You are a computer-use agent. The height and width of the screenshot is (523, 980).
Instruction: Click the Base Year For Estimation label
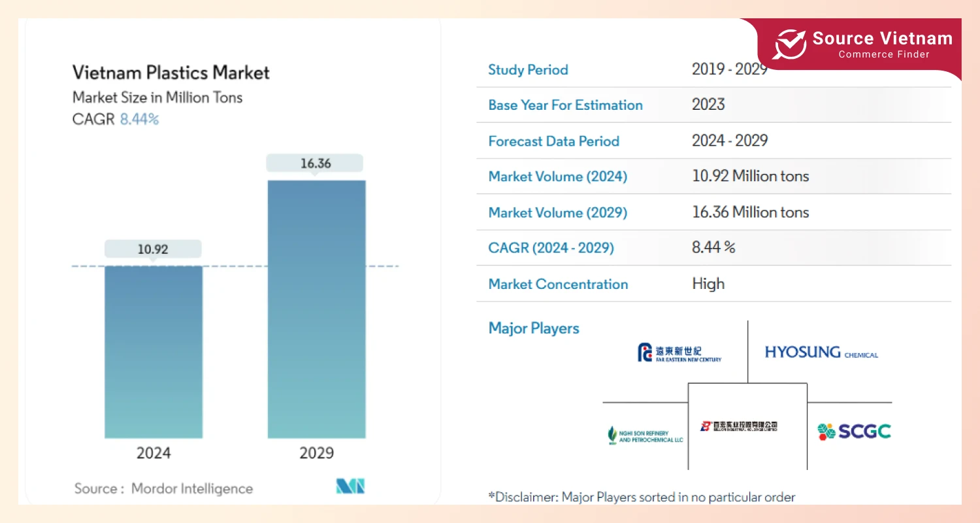566,105
